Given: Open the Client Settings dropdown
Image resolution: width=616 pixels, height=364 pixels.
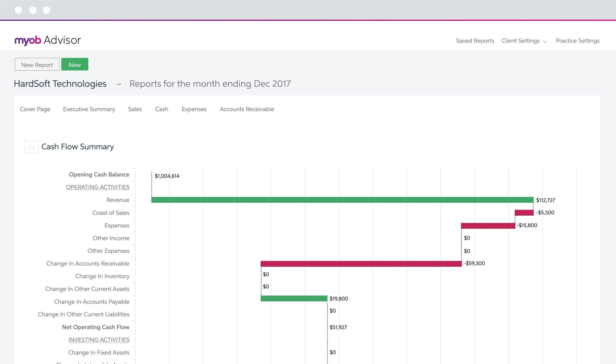Looking at the screenshot, I should pos(521,41).
